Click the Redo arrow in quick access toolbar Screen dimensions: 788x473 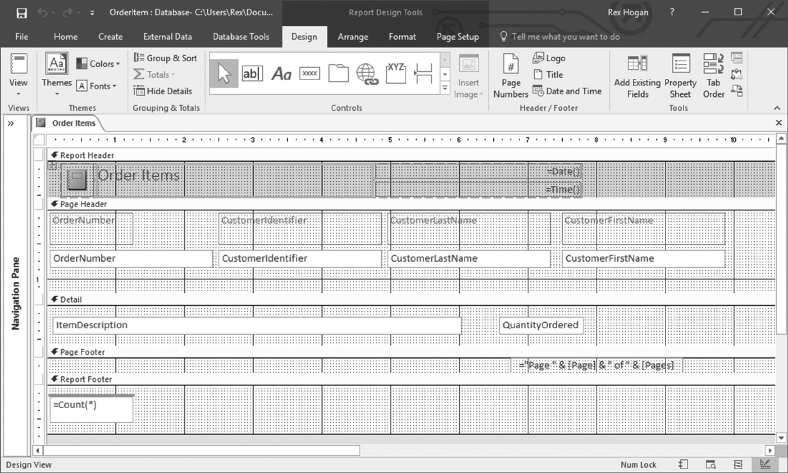[x=67, y=13]
